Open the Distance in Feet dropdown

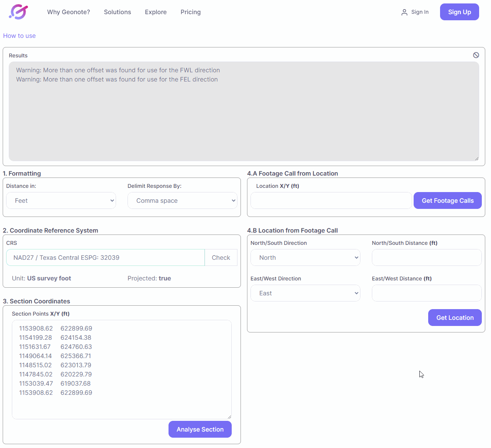[61, 200]
